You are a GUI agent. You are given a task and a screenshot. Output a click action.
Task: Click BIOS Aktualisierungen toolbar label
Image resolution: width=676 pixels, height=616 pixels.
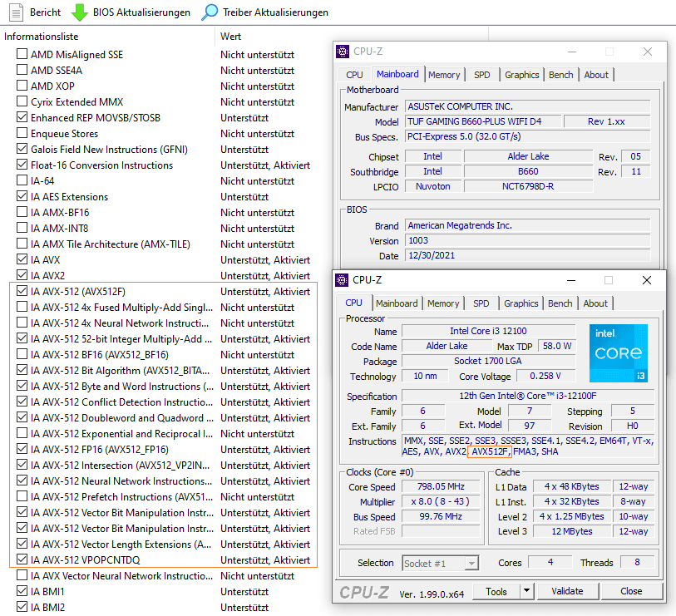point(141,12)
